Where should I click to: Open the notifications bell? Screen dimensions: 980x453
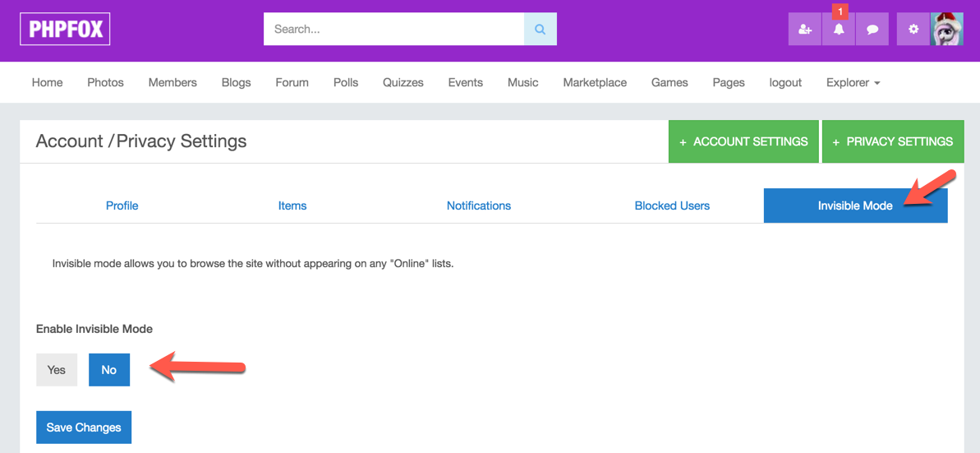click(839, 30)
